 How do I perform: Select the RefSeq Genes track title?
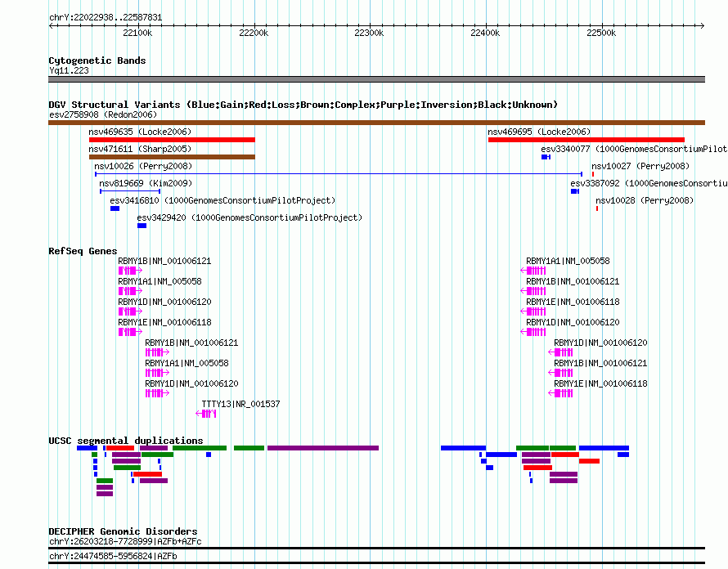(83, 251)
